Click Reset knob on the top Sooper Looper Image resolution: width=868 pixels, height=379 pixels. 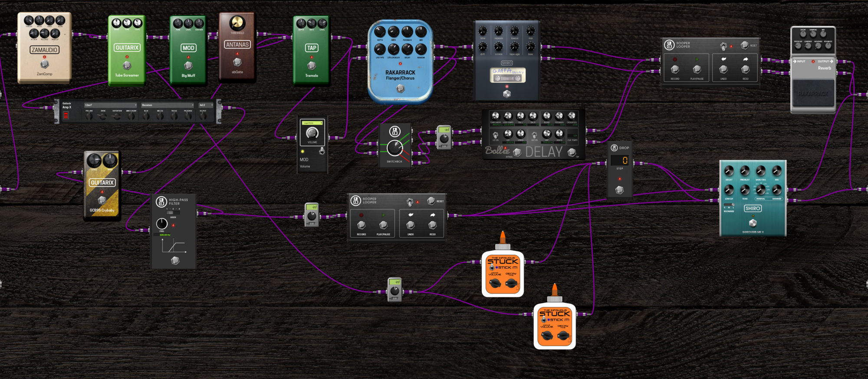745,45
